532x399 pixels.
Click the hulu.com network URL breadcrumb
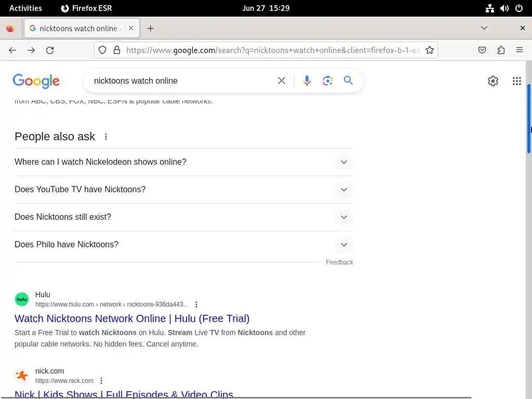112,304
